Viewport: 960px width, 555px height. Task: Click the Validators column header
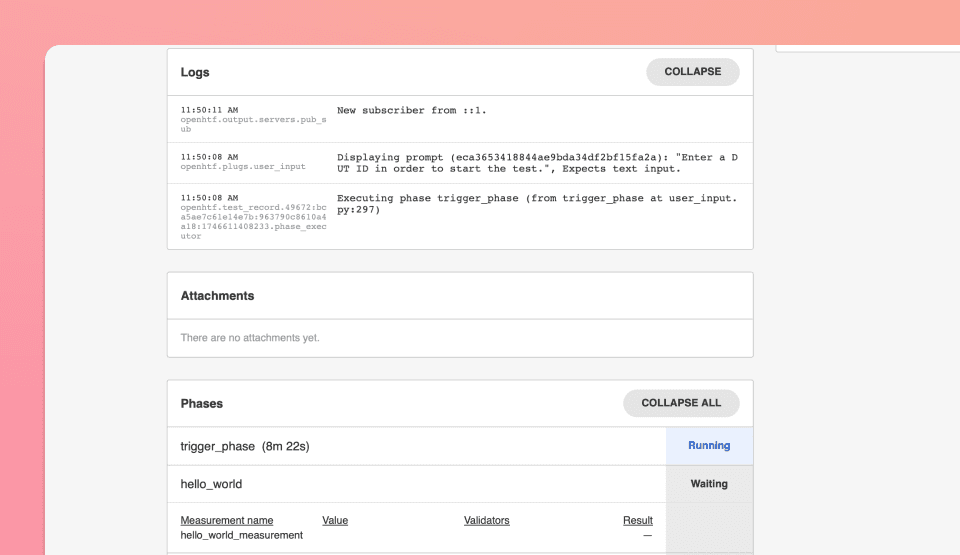point(486,520)
